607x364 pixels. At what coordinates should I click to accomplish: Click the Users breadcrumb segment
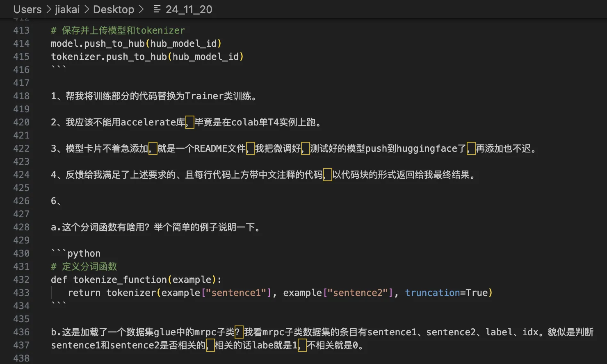27,9
